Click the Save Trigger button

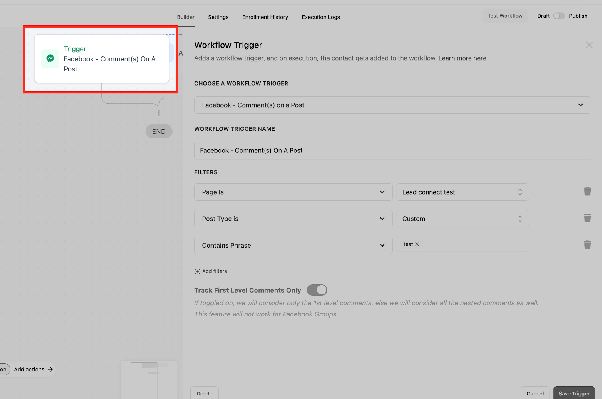(574, 393)
